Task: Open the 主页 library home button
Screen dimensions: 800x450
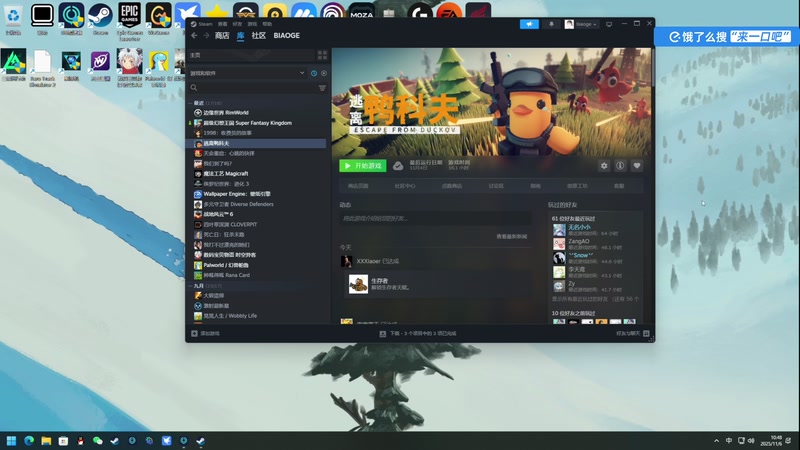Action: (252, 55)
